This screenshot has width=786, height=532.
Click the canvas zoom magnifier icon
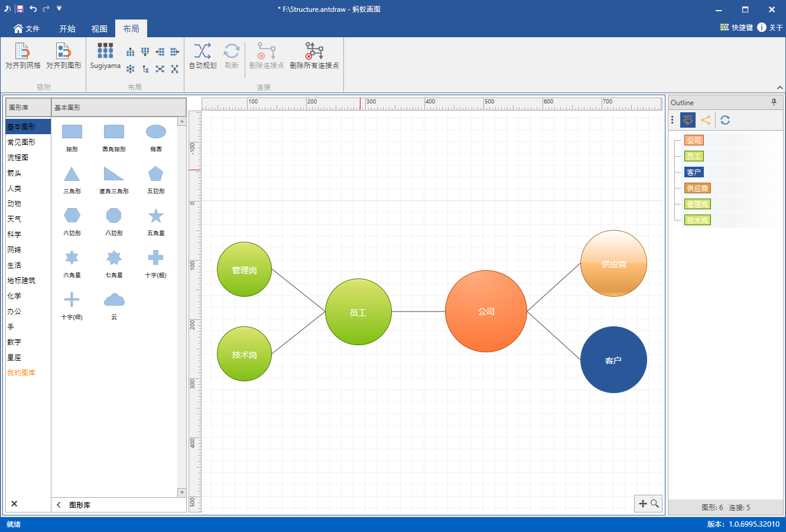(655, 504)
